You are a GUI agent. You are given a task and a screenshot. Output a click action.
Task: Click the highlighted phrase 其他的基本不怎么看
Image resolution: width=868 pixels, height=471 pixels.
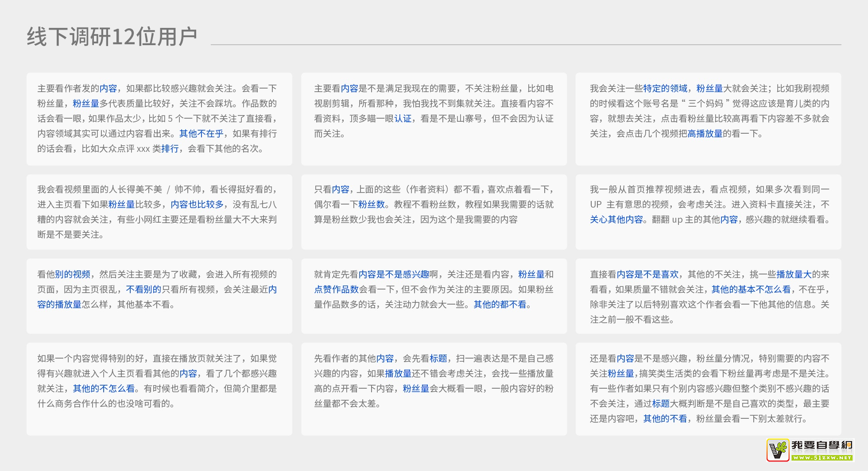tap(751, 290)
